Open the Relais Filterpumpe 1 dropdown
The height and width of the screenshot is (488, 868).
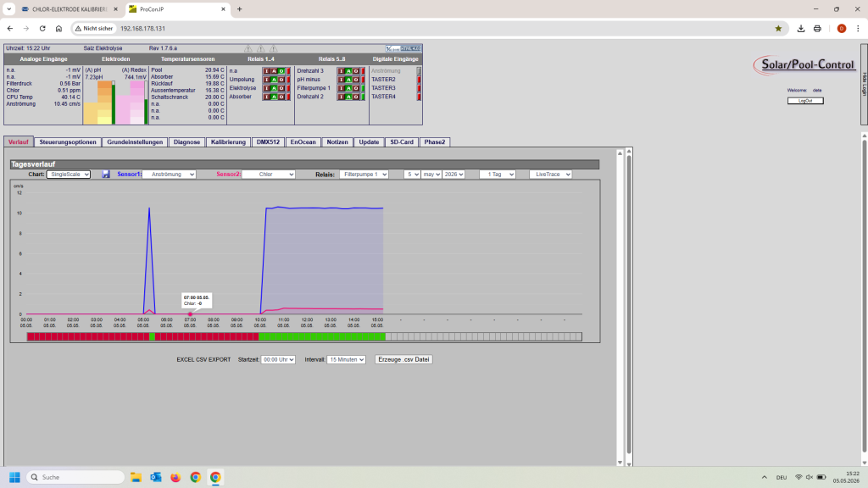364,175
